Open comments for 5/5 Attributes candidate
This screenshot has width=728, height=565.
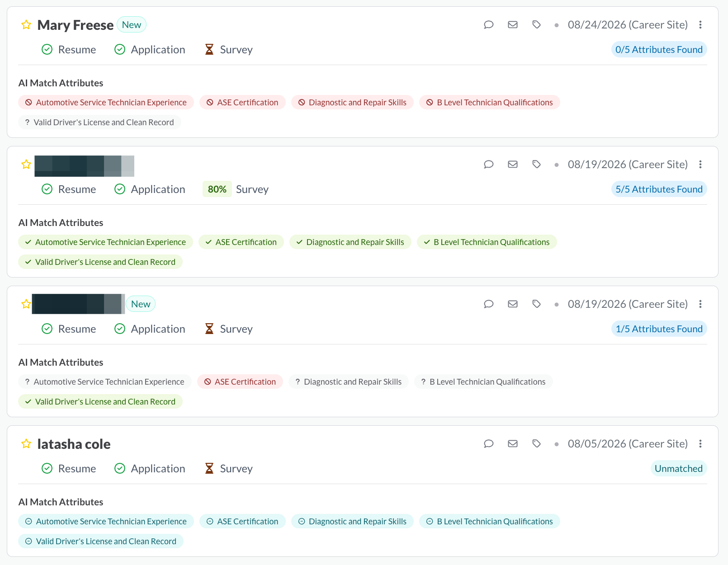[489, 165]
